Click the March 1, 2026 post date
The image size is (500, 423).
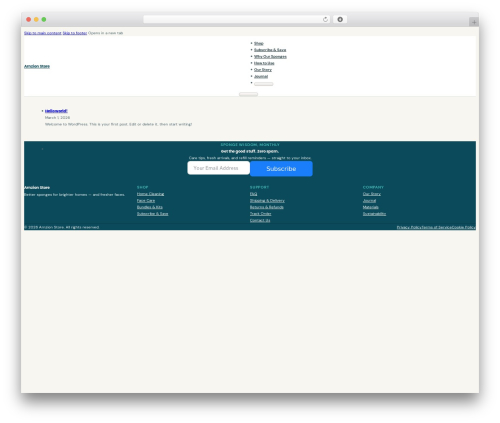point(57,118)
